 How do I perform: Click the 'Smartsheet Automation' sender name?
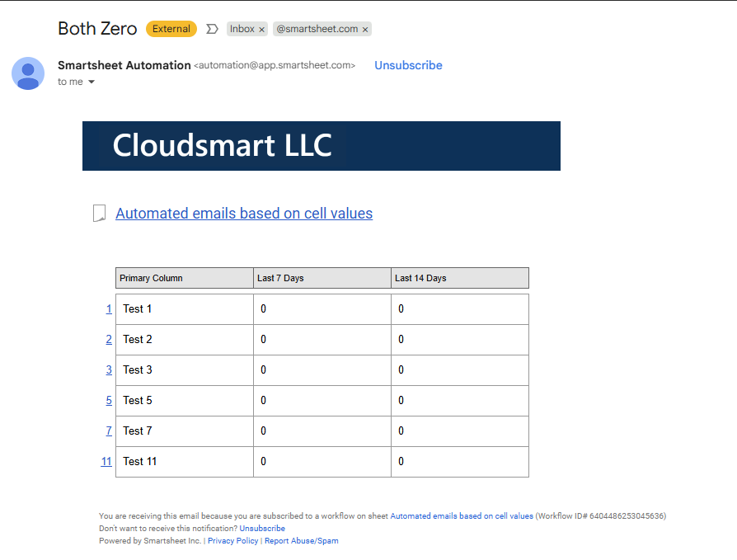(x=124, y=65)
